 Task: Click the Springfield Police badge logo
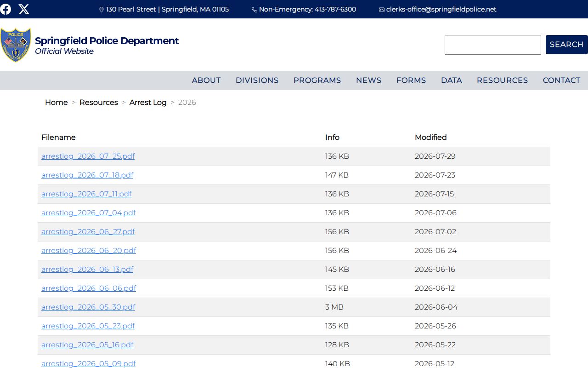tap(16, 45)
